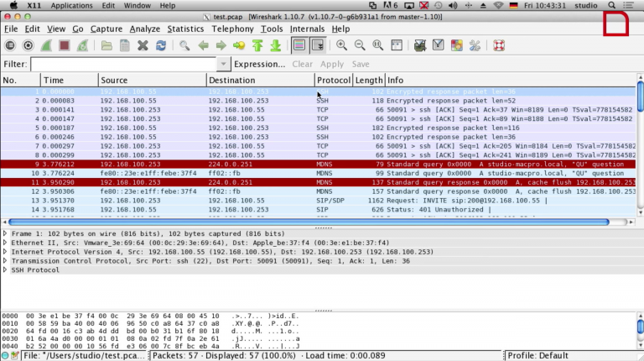Screen dimensions: 644x361
Task: Sort by the Time column header
Action: tap(70, 81)
